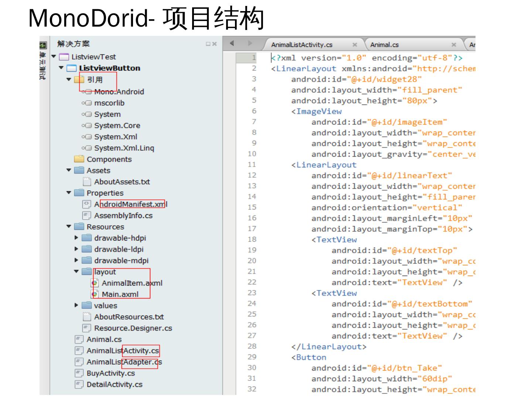Collapse the Resources folder
This screenshot has width=532, height=399.
tap(69, 226)
